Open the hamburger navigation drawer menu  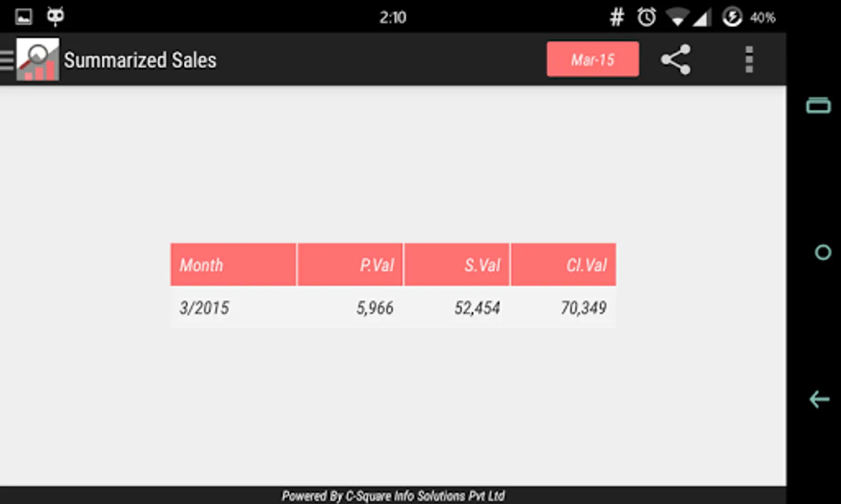coord(7,59)
